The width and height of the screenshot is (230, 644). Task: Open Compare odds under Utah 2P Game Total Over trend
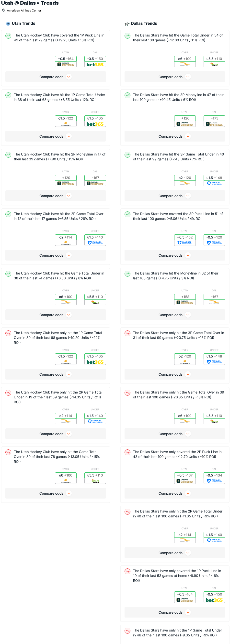click(56, 255)
